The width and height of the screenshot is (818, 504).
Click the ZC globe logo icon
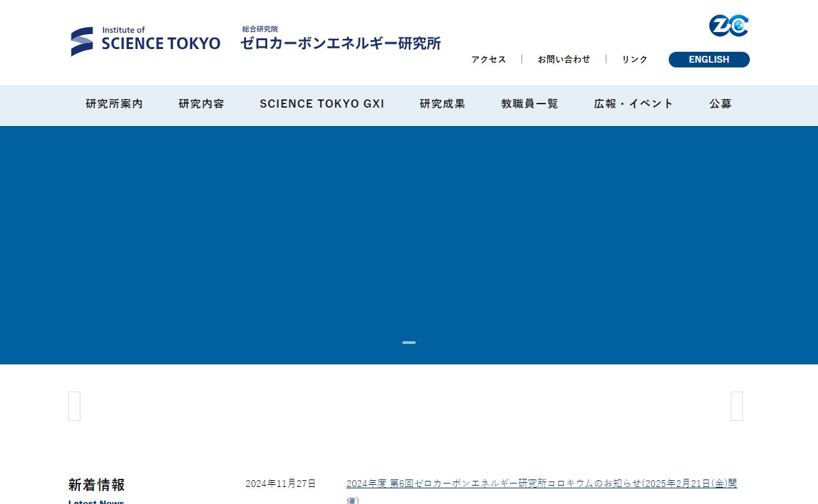[729, 26]
